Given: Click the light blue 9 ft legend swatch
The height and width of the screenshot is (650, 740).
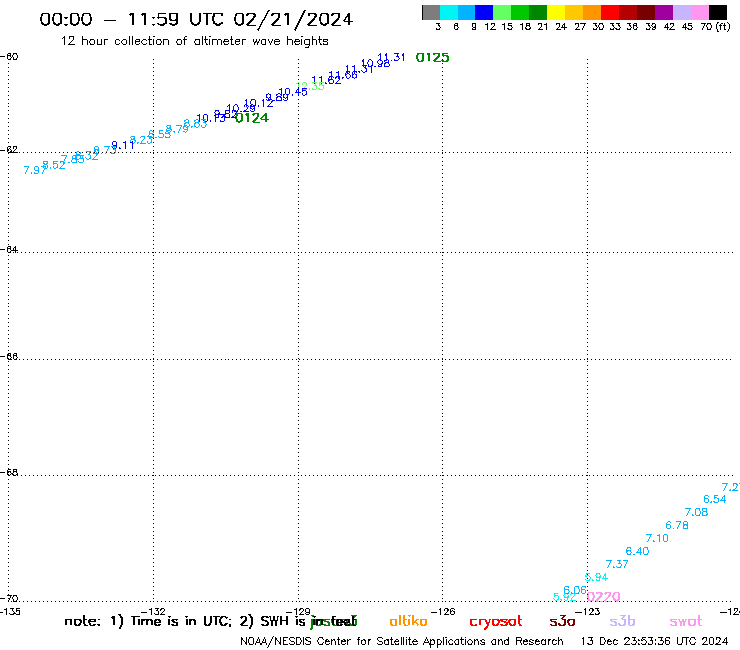Looking at the screenshot, I should [467, 12].
